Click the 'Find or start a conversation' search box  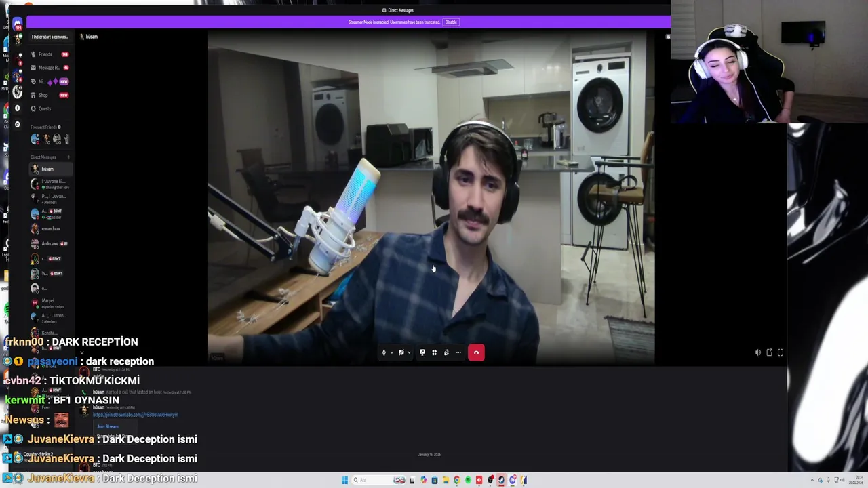(50, 37)
